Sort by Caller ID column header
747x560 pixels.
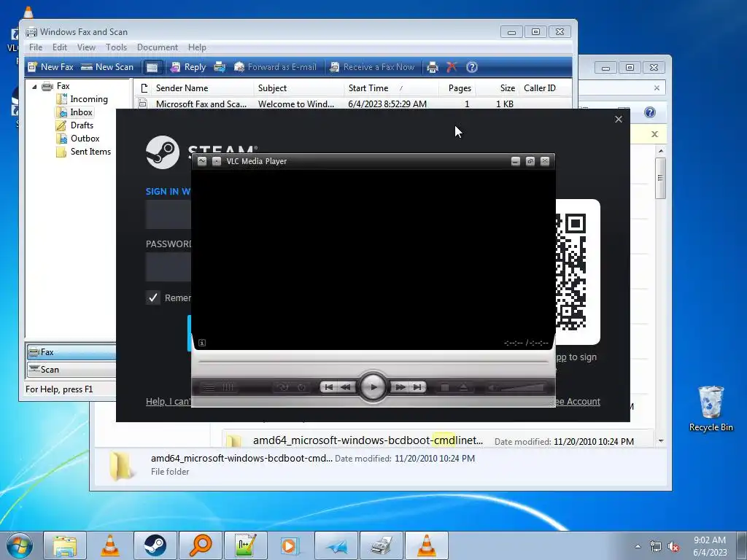[x=540, y=88]
